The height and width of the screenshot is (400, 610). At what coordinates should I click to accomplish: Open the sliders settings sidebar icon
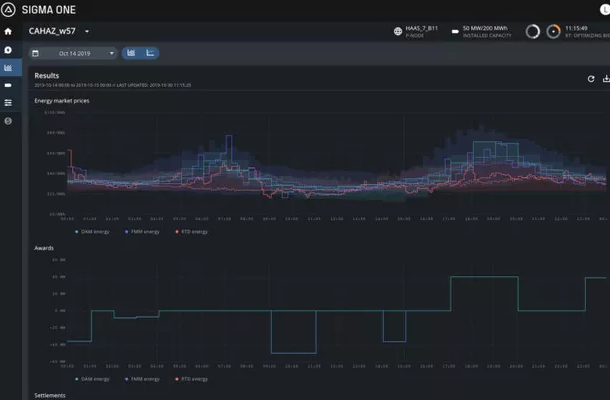9,103
